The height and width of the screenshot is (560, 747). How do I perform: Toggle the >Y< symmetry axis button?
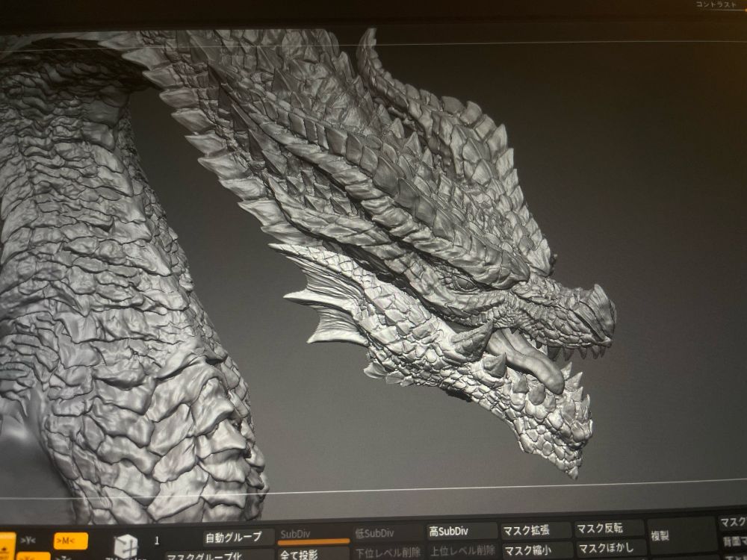[28, 541]
